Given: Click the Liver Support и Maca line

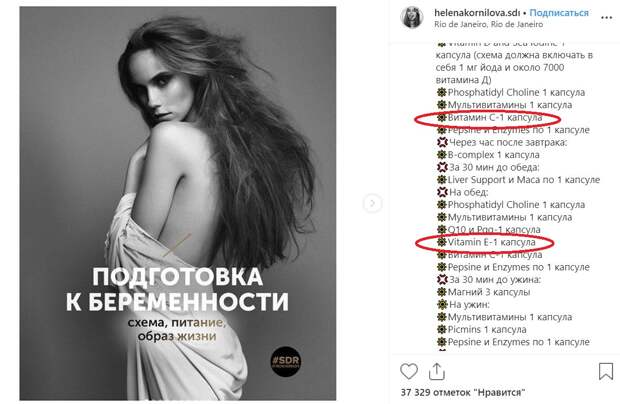Looking at the screenshot, I should (518, 180).
